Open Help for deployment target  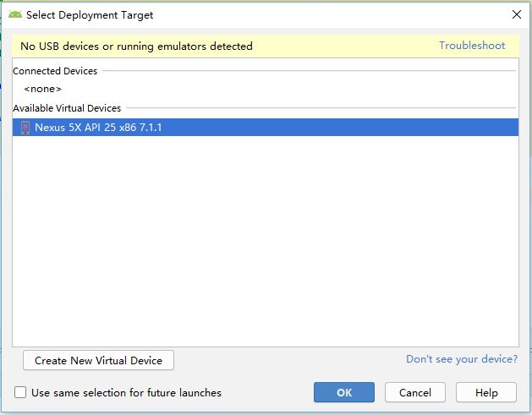pyautogui.click(x=486, y=392)
